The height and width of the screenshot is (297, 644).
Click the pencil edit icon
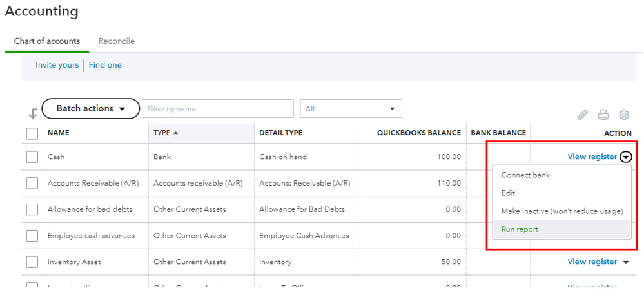(x=583, y=115)
